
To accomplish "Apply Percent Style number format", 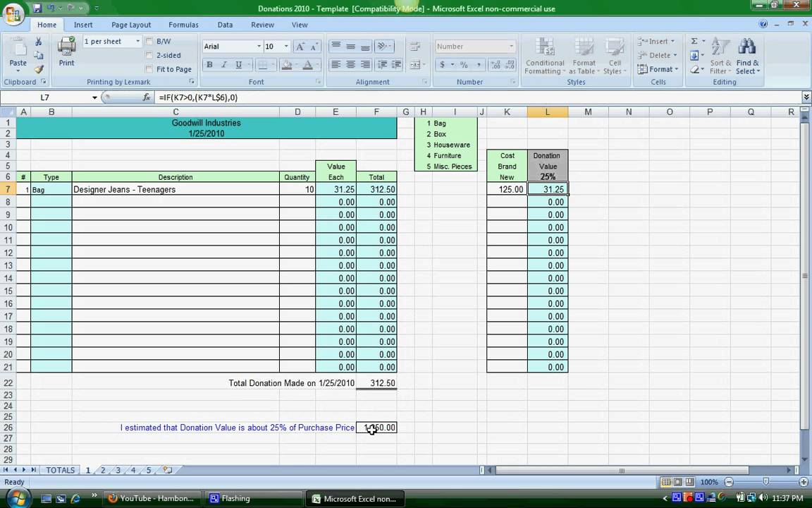I will (x=464, y=65).
